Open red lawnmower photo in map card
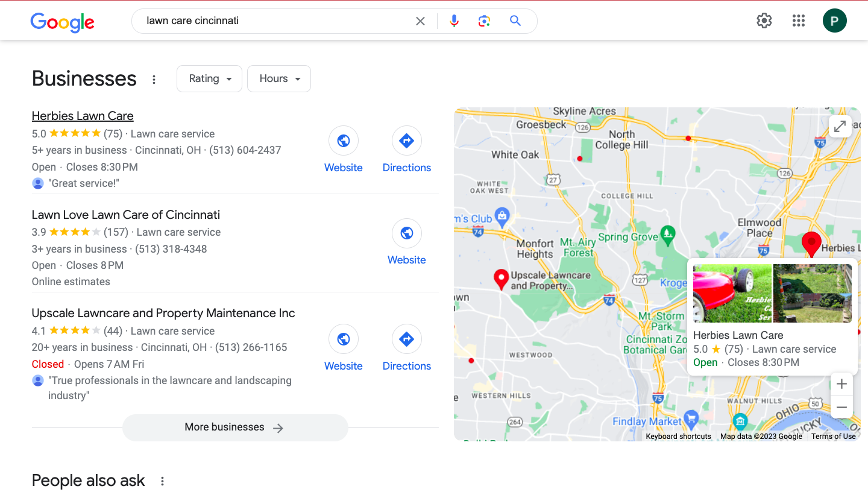The image size is (868, 492). pos(732,293)
